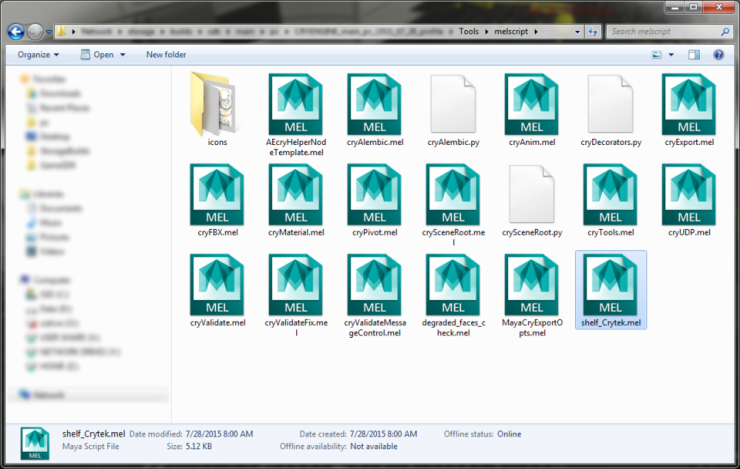Click the Search melscript field

pyautogui.click(x=663, y=32)
